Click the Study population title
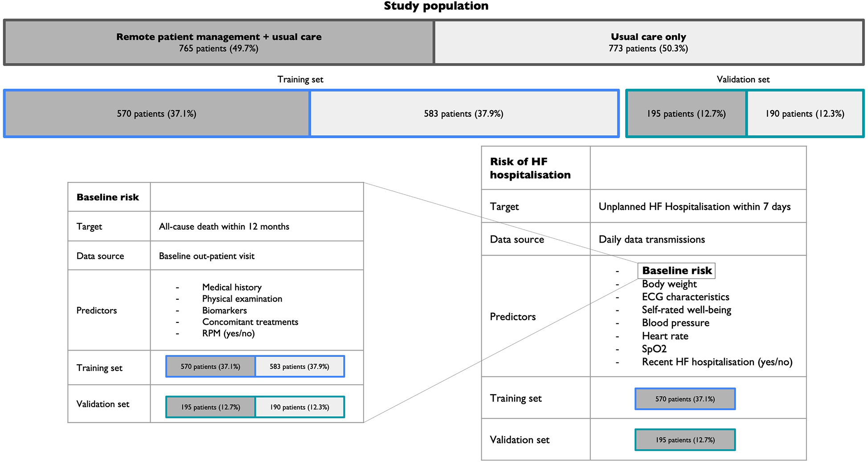This screenshot has height=462, width=868. pos(436,6)
